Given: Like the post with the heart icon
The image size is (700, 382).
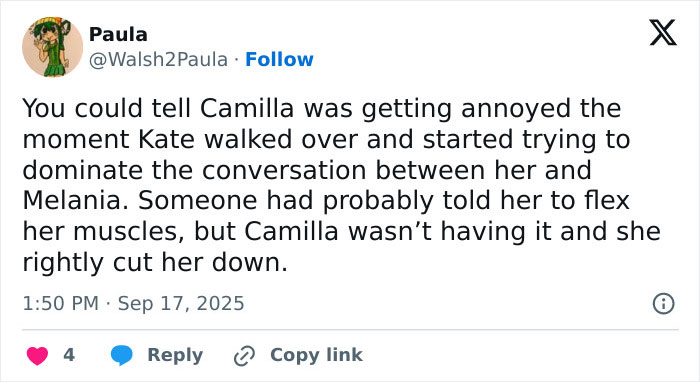Looking at the screenshot, I should 38,356.
